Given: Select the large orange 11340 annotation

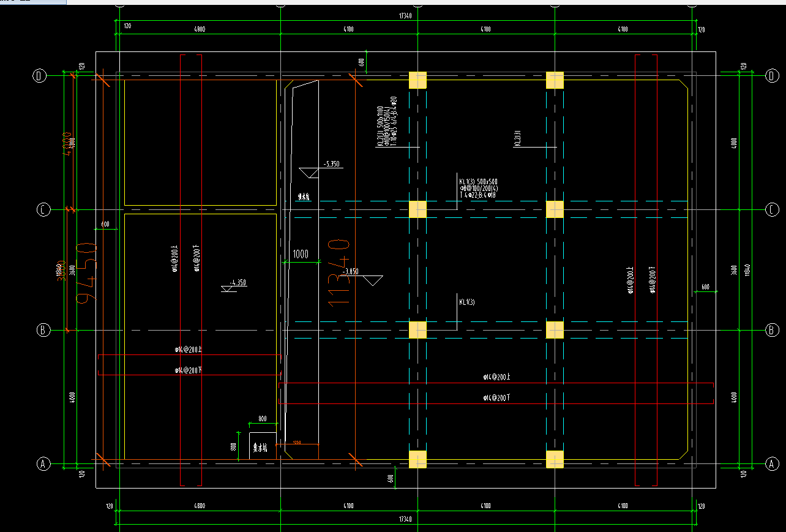Looking at the screenshot, I should pyautogui.click(x=339, y=272).
